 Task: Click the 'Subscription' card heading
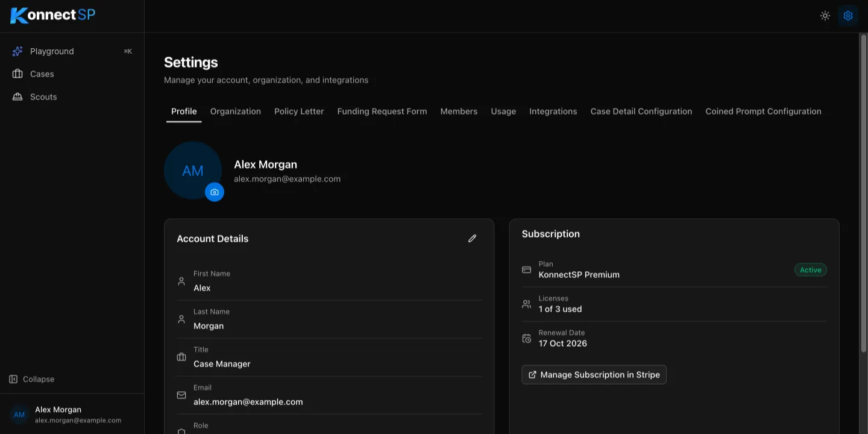(551, 234)
